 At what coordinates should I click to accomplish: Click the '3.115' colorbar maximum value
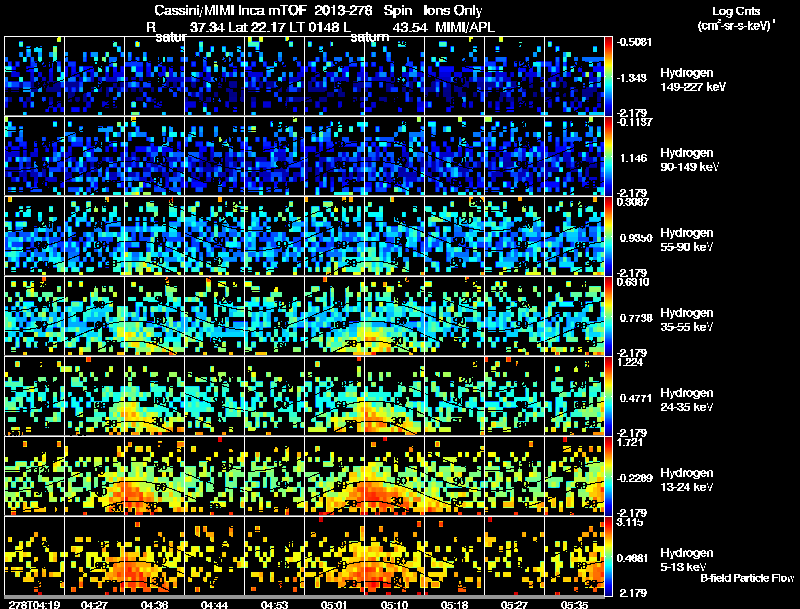tap(630, 522)
